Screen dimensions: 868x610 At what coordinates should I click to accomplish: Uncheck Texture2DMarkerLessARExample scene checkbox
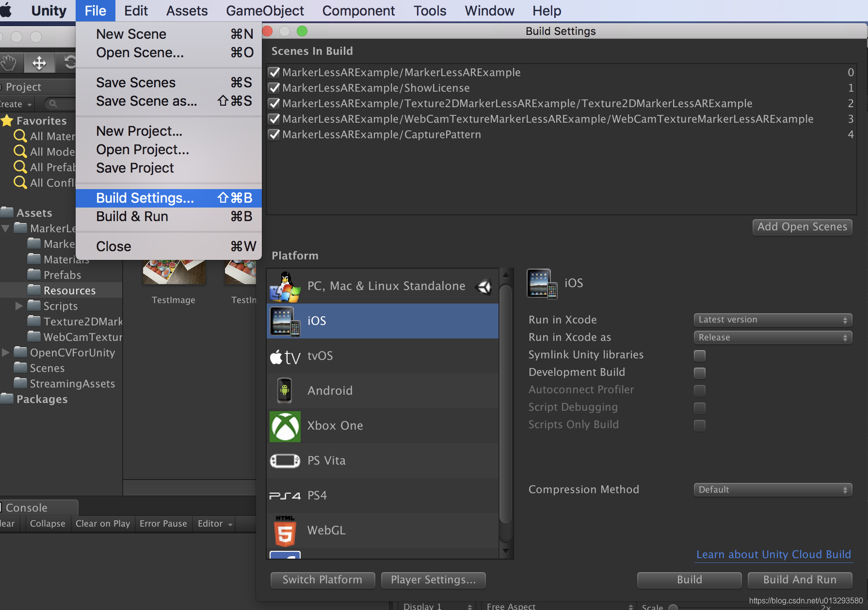(274, 103)
